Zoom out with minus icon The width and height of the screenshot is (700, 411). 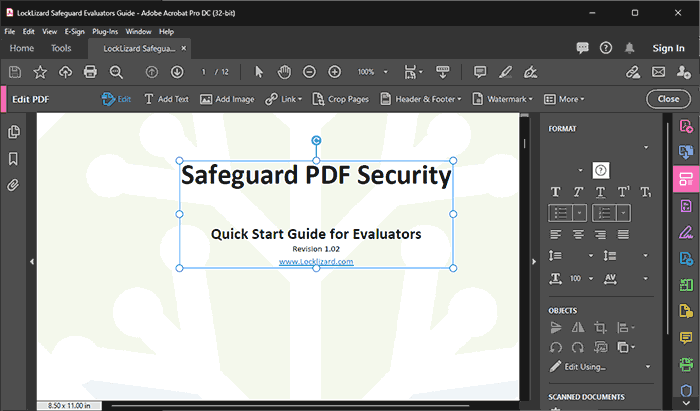[309, 72]
